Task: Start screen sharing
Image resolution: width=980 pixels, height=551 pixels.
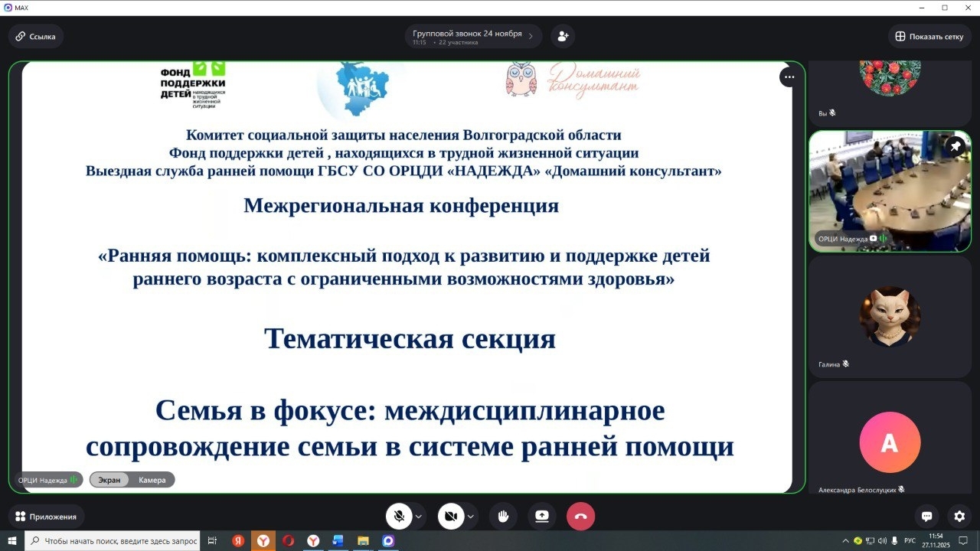Action: (x=542, y=517)
